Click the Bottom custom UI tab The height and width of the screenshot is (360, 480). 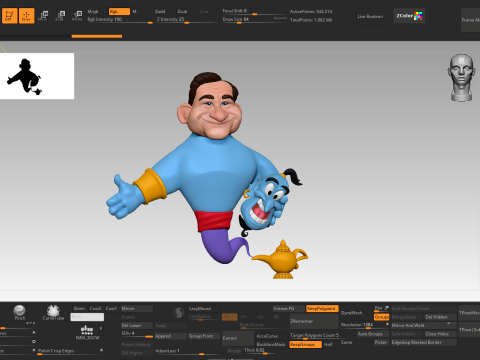79,309
